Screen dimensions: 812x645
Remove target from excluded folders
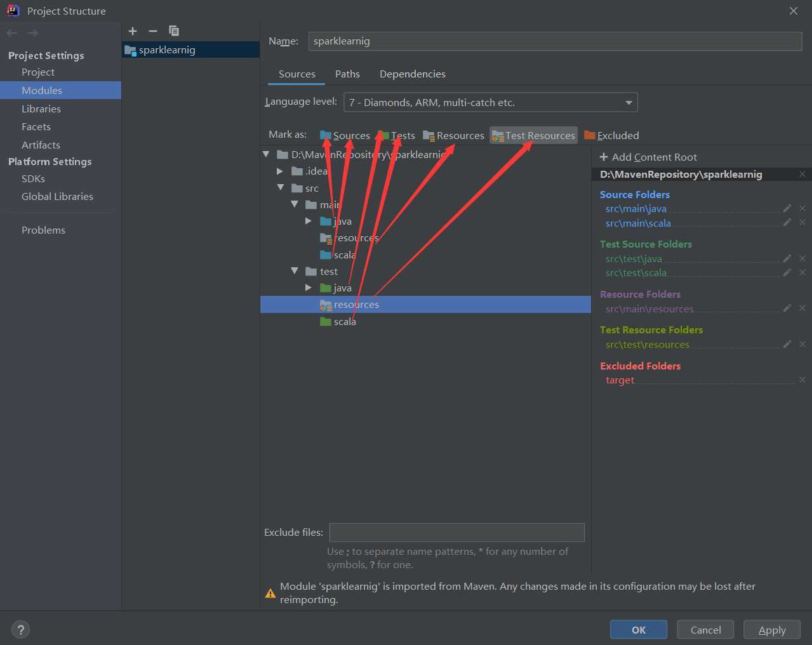pyautogui.click(x=802, y=380)
